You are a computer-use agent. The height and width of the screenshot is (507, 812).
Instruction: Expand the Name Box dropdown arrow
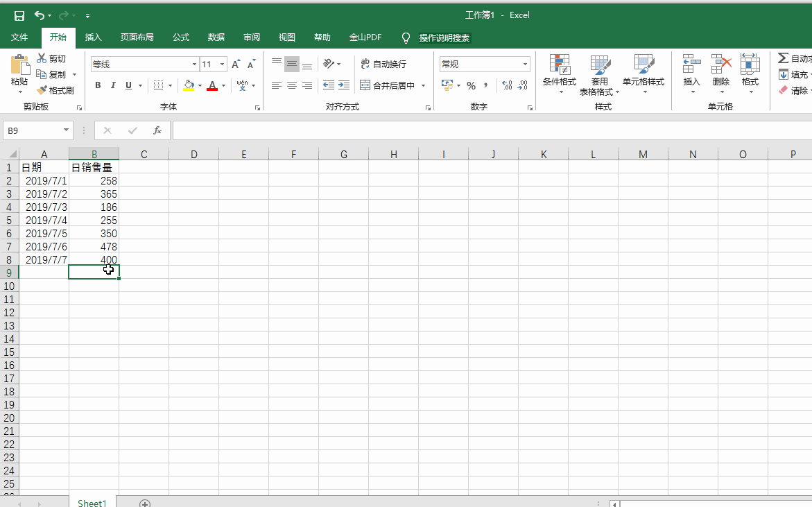(x=67, y=130)
